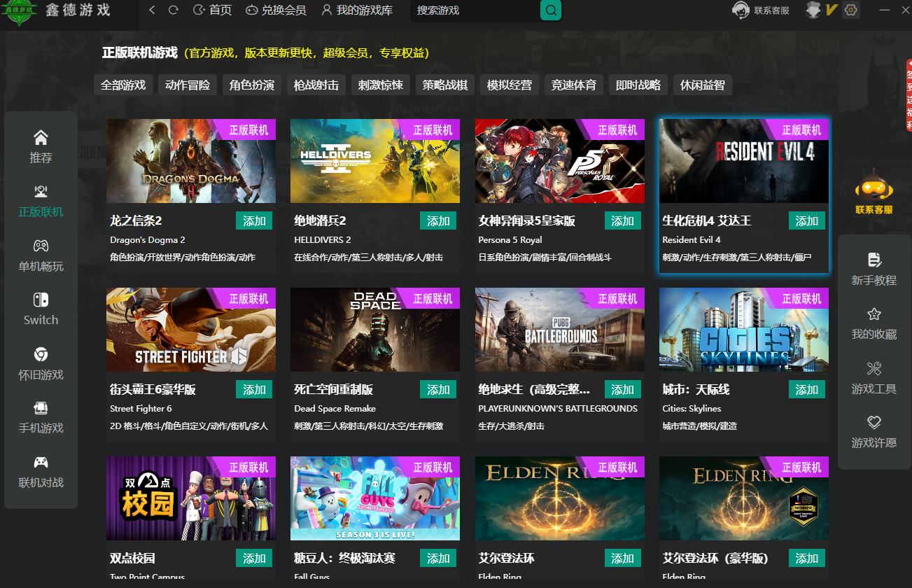This screenshot has width=912, height=588.
Task: Open the 双点校园 cover thumbnail
Action: 191,498
